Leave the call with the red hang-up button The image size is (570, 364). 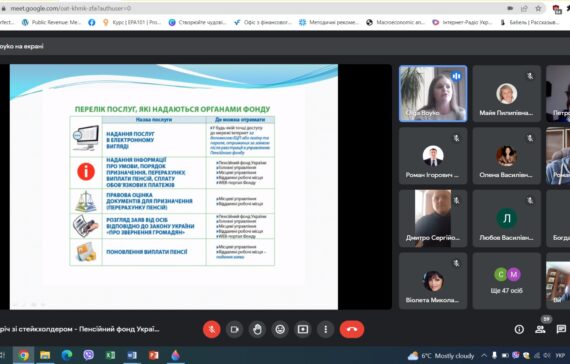tap(352, 329)
